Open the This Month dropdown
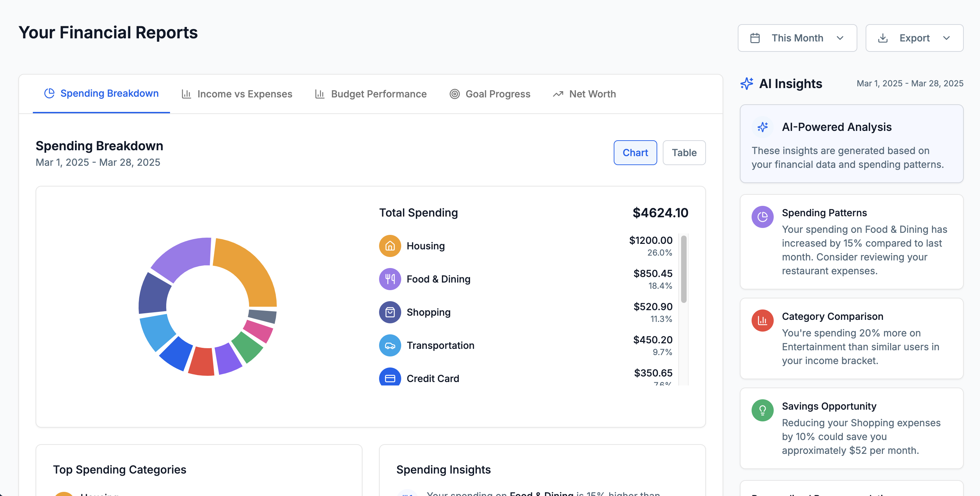980x496 pixels. (x=798, y=38)
